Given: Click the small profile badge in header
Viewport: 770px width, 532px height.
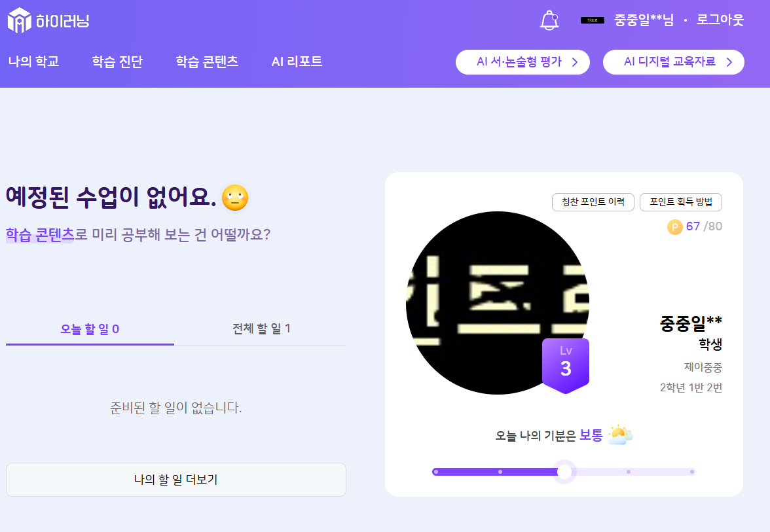Looking at the screenshot, I should pyautogui.click(x=592, y=20).
